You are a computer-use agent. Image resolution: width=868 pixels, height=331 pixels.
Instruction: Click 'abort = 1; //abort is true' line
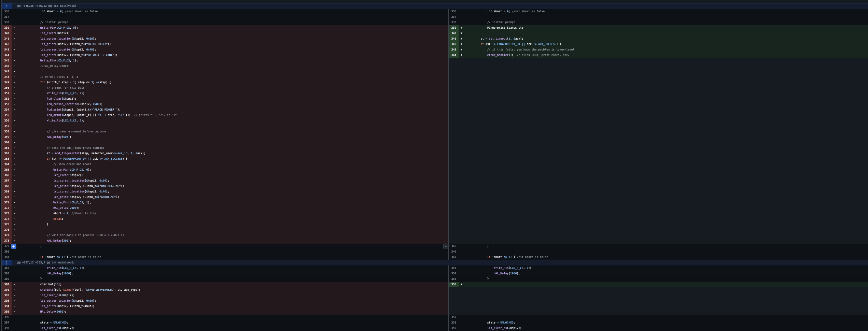point(74,213)
